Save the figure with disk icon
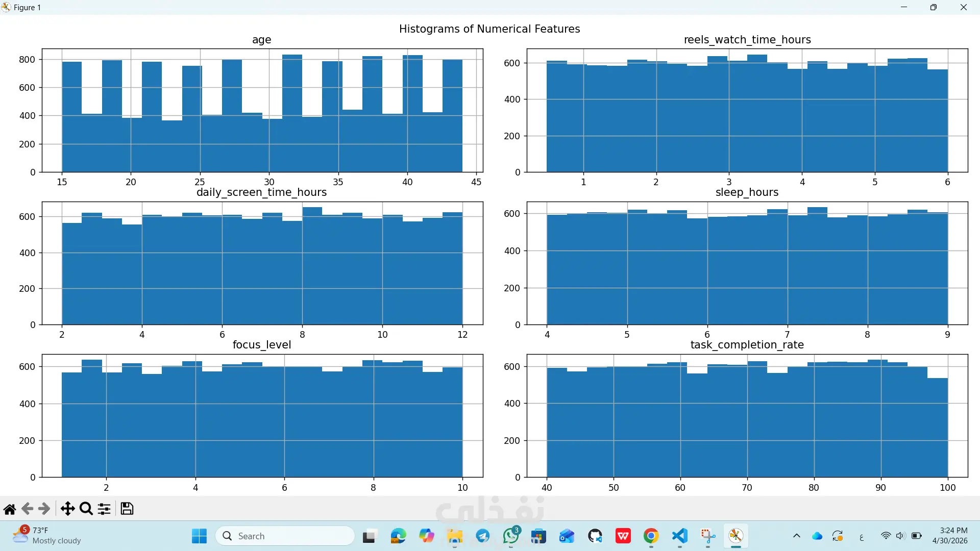980x551 pixels. [127, 509]
